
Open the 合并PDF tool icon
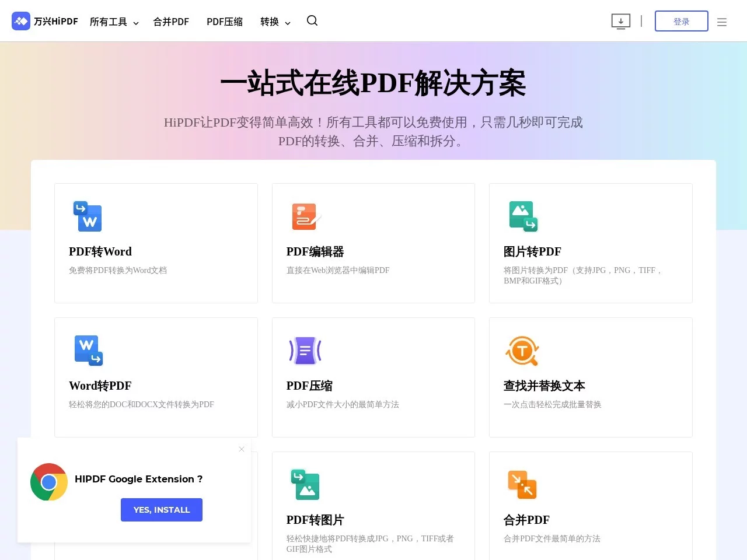(522, 484)
